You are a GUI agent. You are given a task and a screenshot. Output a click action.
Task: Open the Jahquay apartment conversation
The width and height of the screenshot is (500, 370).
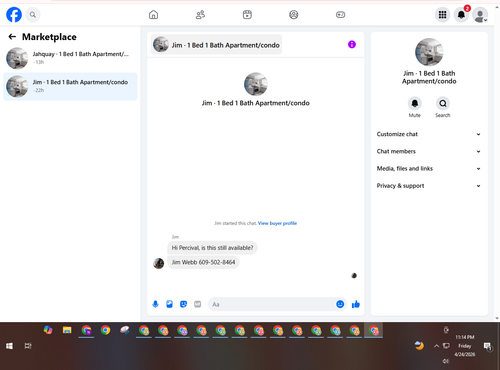70,58
